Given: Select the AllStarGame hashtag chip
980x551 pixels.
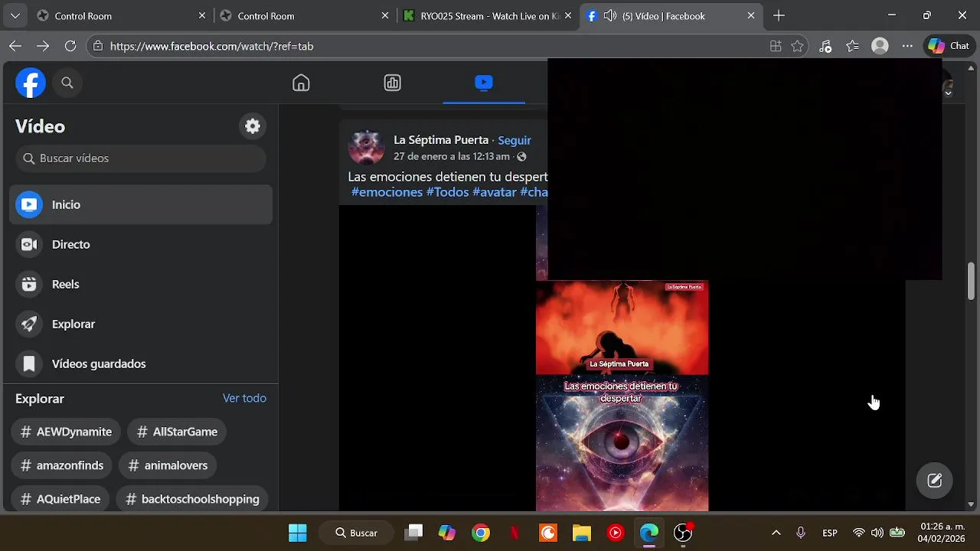Looking at the screenshot, I should coord(177,432).
